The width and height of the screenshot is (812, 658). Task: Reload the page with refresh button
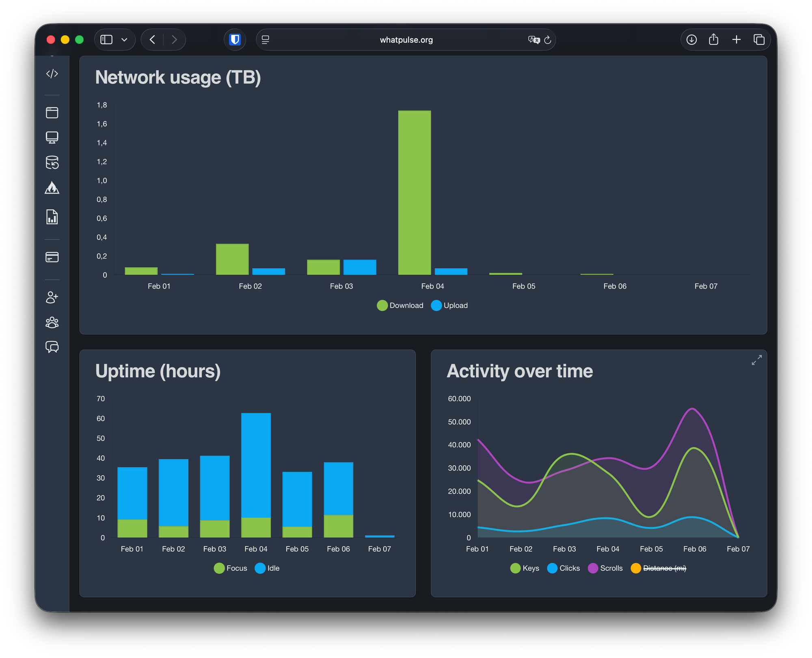(547, 40)
